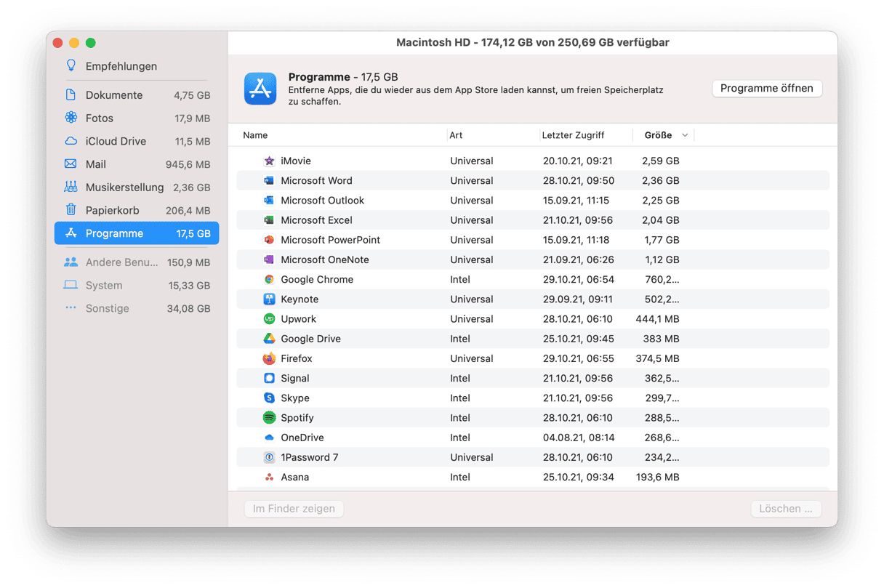The width and height of the screenshot is (884, 588).
Task: Select the Spotify row name
Action: point(297,417)
